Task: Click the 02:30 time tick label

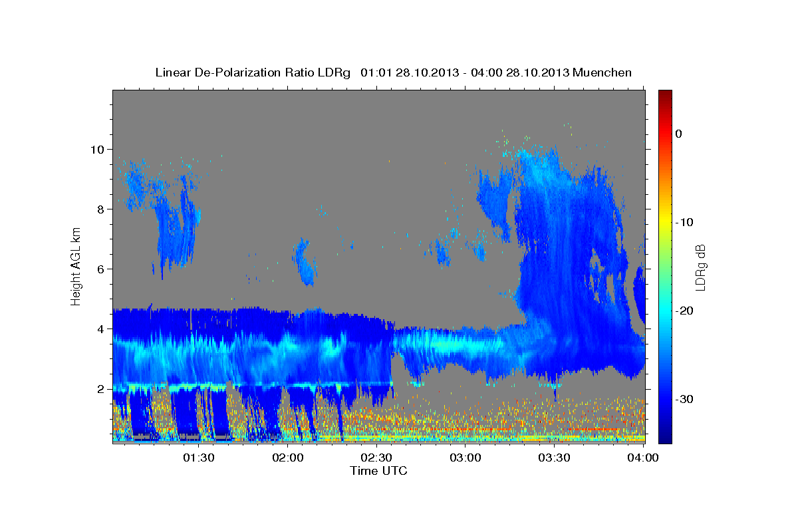Action: pyautogui.click(x=376, y=458)
